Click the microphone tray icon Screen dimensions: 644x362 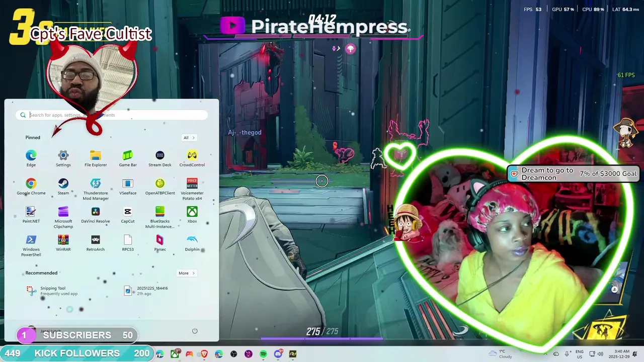pos(567,354)
